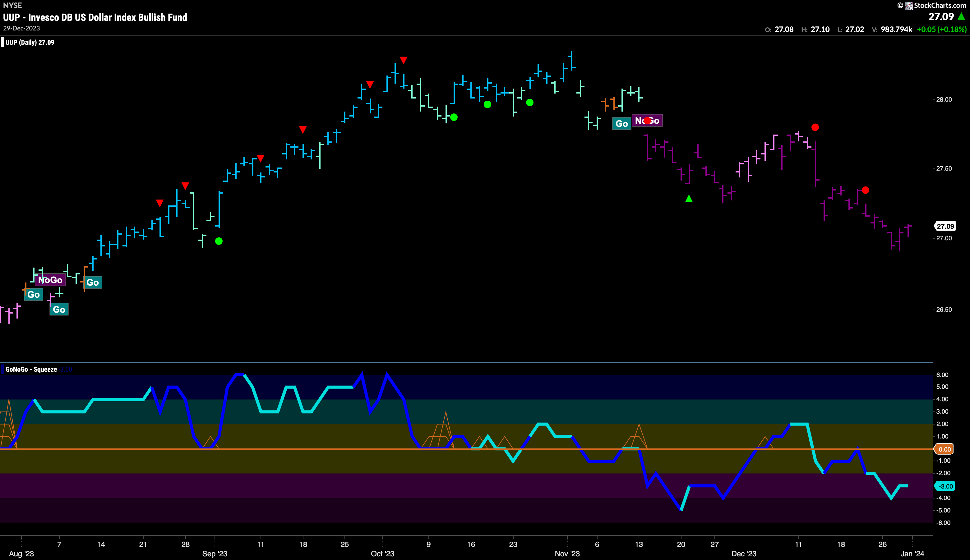Click the red triangle near September 11
Image resolution: width=970 pixels, height=560 pixels.
[x=261, y=158]
